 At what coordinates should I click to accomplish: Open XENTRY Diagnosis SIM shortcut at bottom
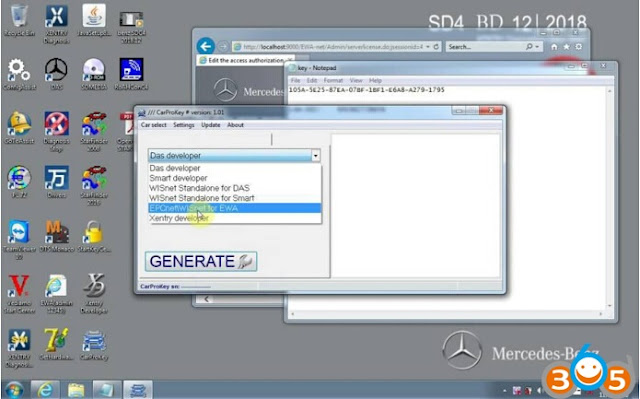[19, 348]
